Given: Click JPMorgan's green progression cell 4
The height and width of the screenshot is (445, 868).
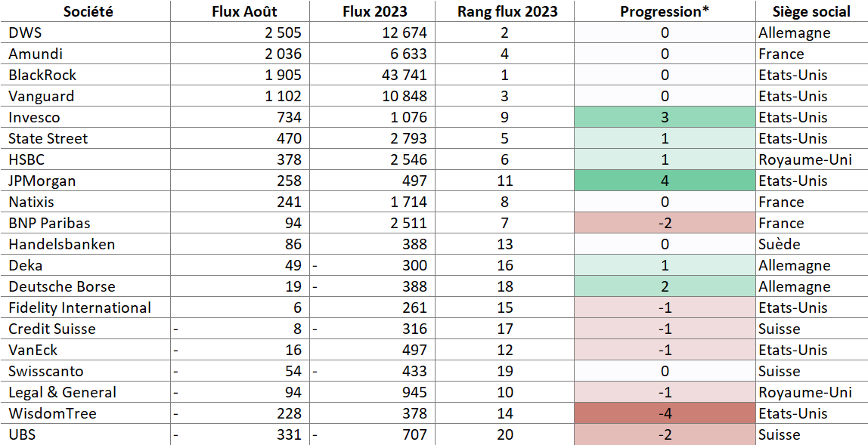Looking at the screenshot, I should [665, 181].
